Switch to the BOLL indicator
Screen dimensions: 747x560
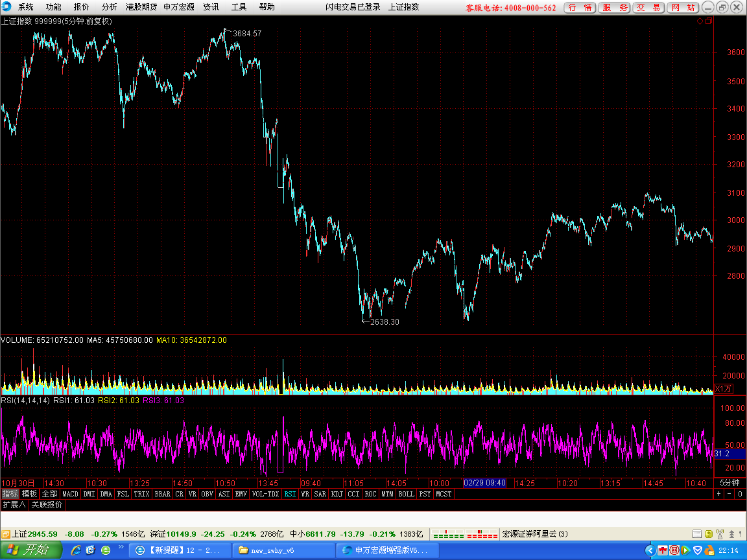point(407,494)
